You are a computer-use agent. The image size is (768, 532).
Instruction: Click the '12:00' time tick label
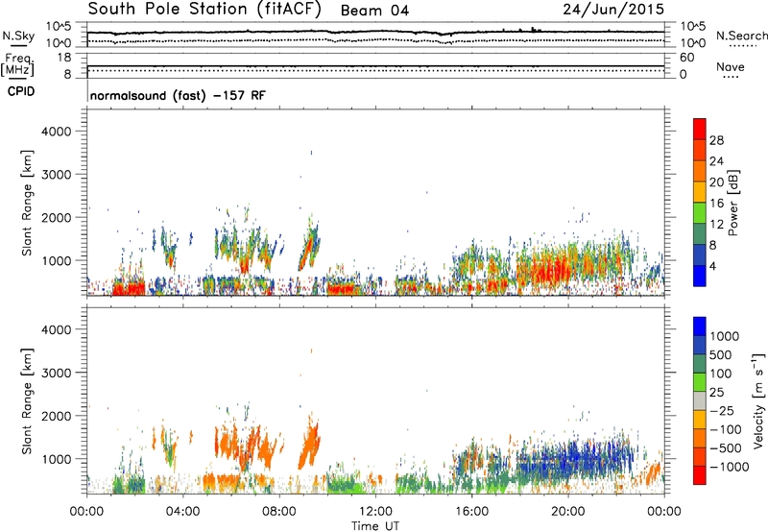pos(375,512)
